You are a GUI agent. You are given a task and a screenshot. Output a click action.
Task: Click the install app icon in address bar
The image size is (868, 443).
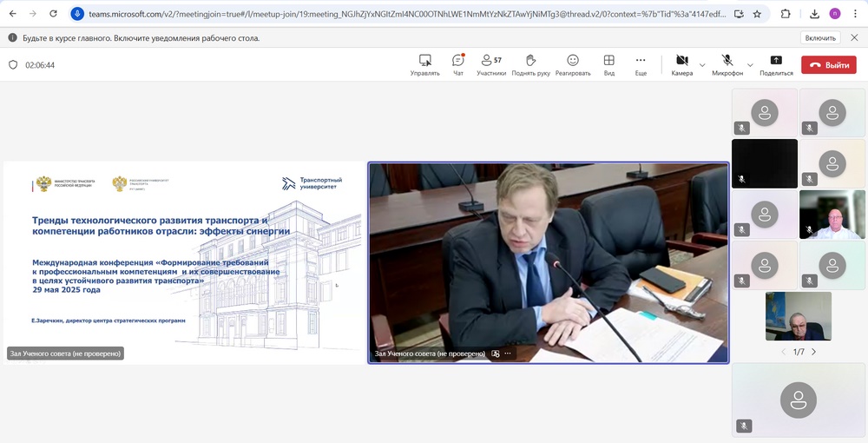(739, 14)
